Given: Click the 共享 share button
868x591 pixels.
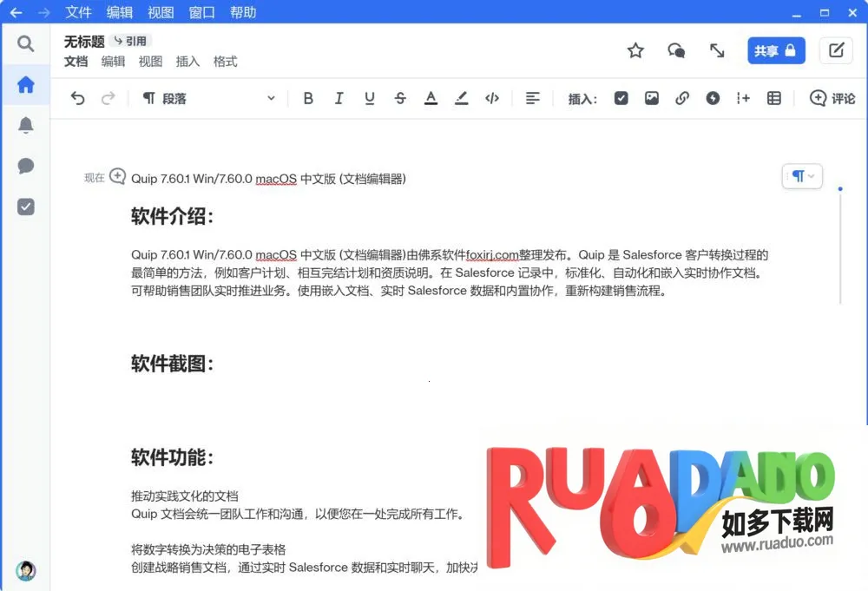Looking at the screenshot, I should pyautogui.click(x=776, y=50).
